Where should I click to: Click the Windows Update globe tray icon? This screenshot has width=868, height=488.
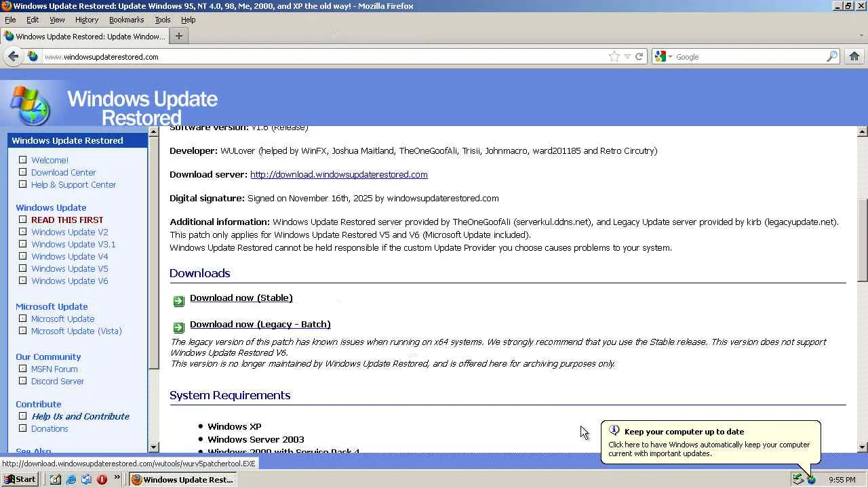click(811, 480)
